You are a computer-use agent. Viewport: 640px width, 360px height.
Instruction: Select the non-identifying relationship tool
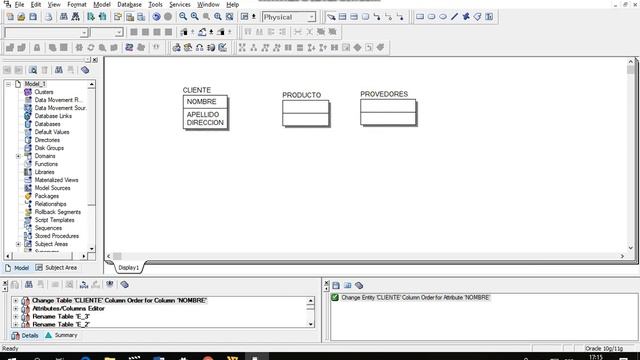(x=400, y=17)
